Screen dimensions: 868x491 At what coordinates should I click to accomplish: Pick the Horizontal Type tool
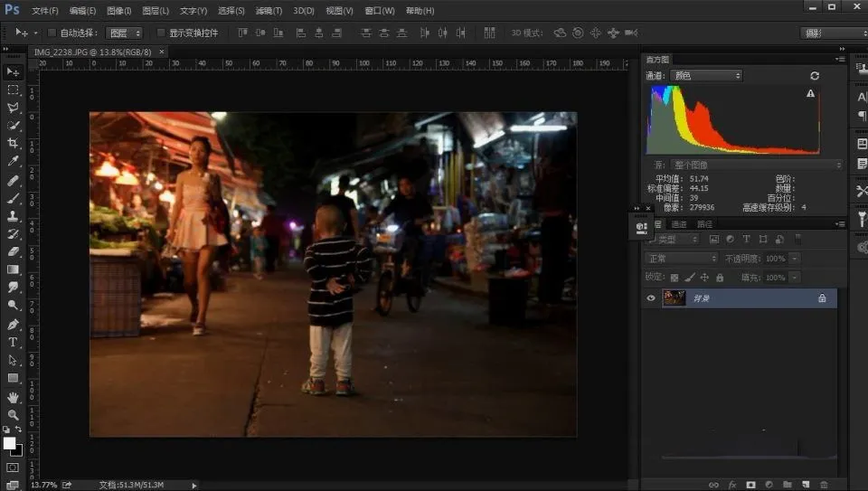tap(13, 342)
